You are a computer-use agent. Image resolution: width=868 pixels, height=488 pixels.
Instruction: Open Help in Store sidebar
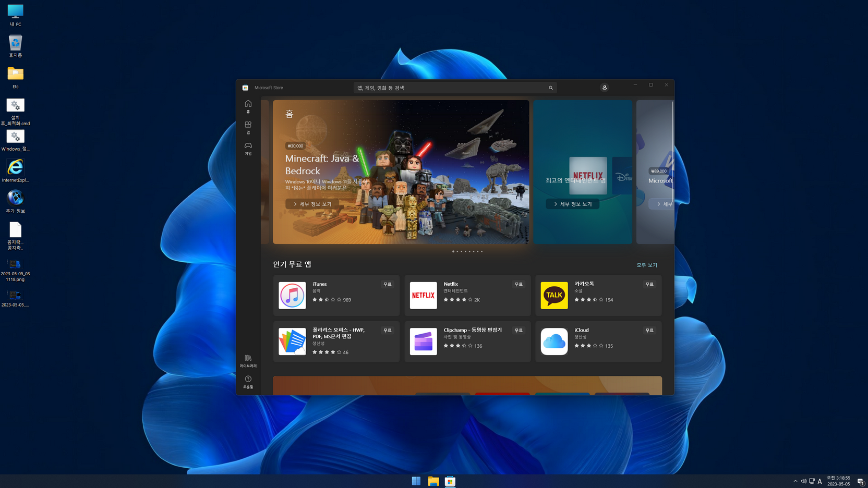point(248,382)
